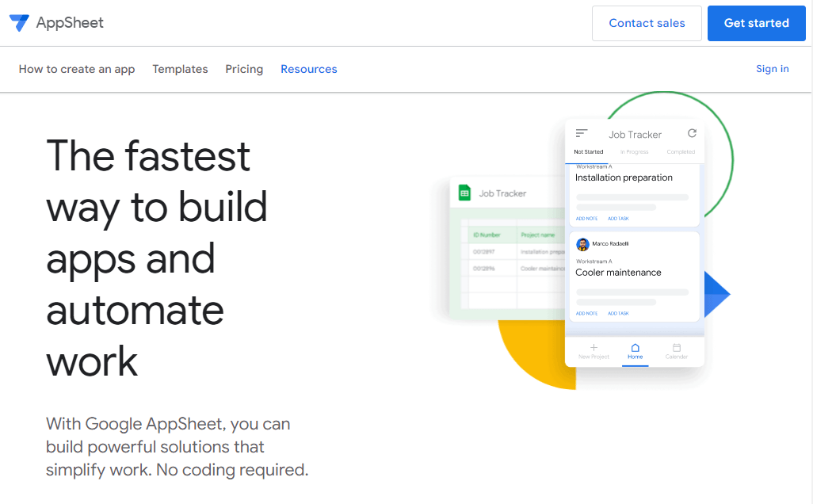Select the Home icon in bottom navigation
The image size is (813, 504).
(635, 347)
